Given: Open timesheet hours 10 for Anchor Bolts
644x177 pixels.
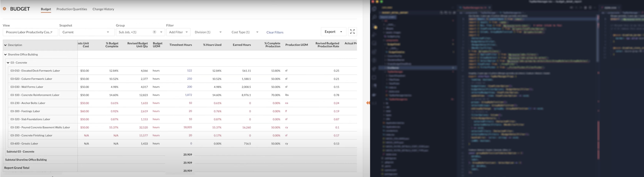Looking at the screenshot, I should pyautogui.click(x=191, y=103).
